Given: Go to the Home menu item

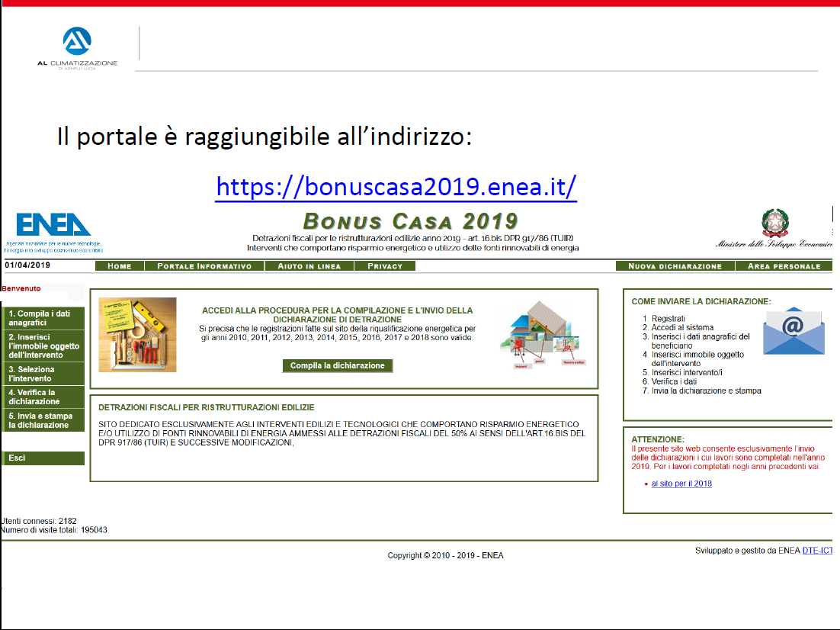Looking at the screenshot, I should 120,266.
